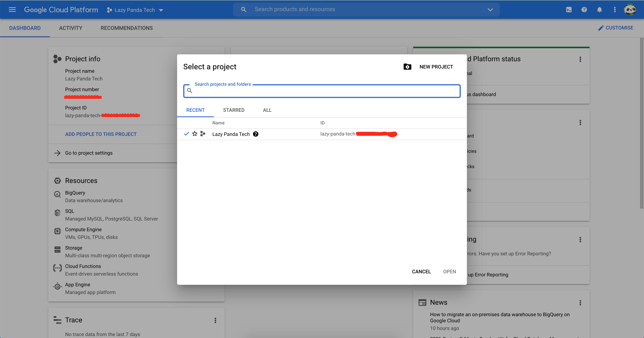The image size is (644, 338).
Task: Open the Lazy Panda Tech project selector
Action: [135, 10]
